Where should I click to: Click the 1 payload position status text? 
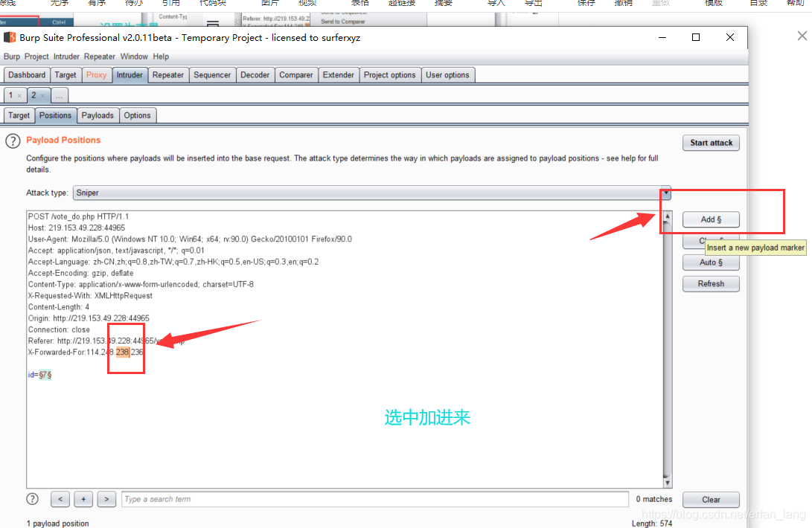click(57, 524)
